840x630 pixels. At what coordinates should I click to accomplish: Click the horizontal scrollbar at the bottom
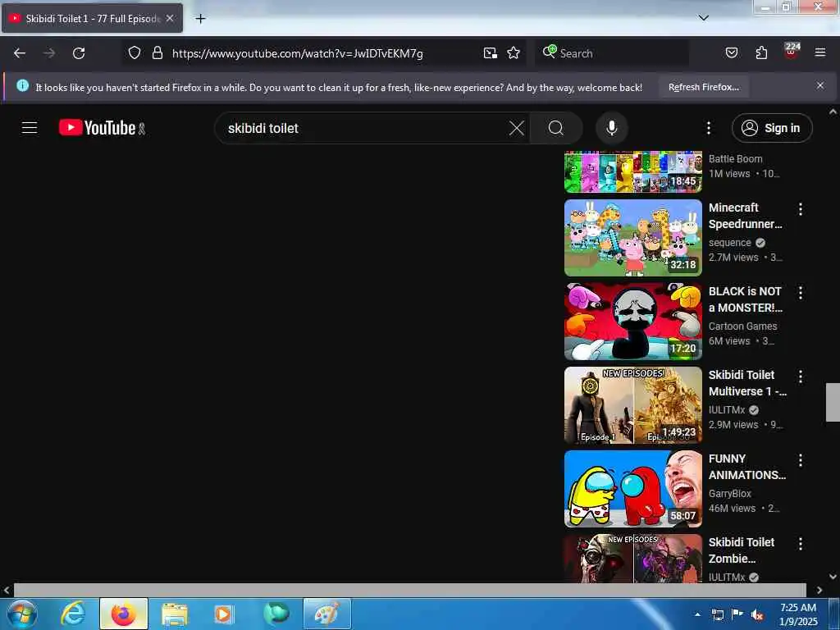[x=410, y=590]
